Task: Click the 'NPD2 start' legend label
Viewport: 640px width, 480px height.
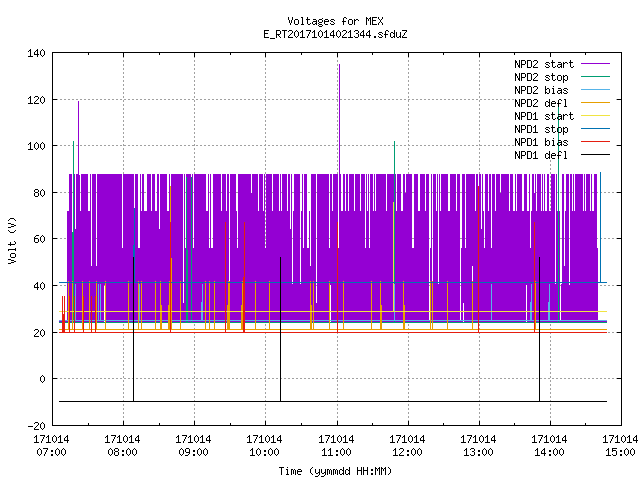Action: (x=544, y=64)
